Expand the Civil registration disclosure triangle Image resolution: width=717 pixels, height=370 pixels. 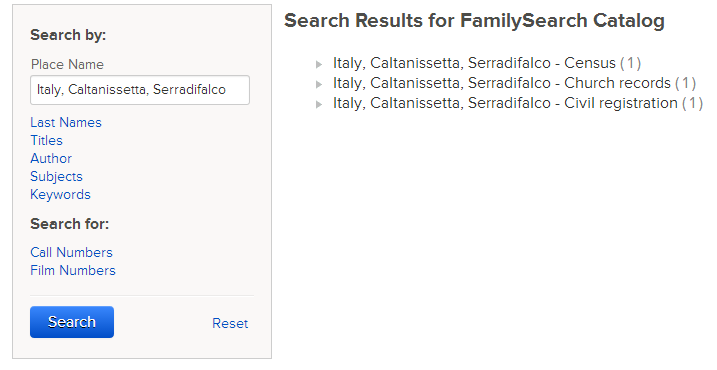(319, 105)
